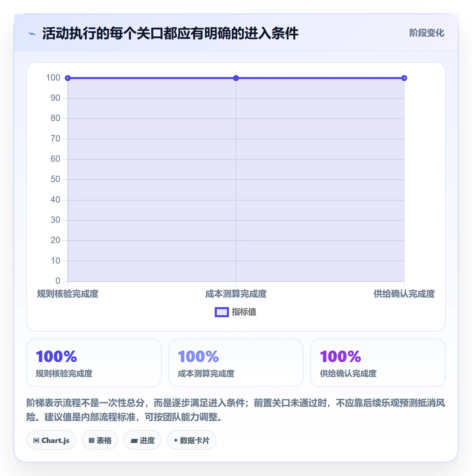Open the 供给确认完成度 100% stat card
472x476 pixels.
[x=378, y=363]
